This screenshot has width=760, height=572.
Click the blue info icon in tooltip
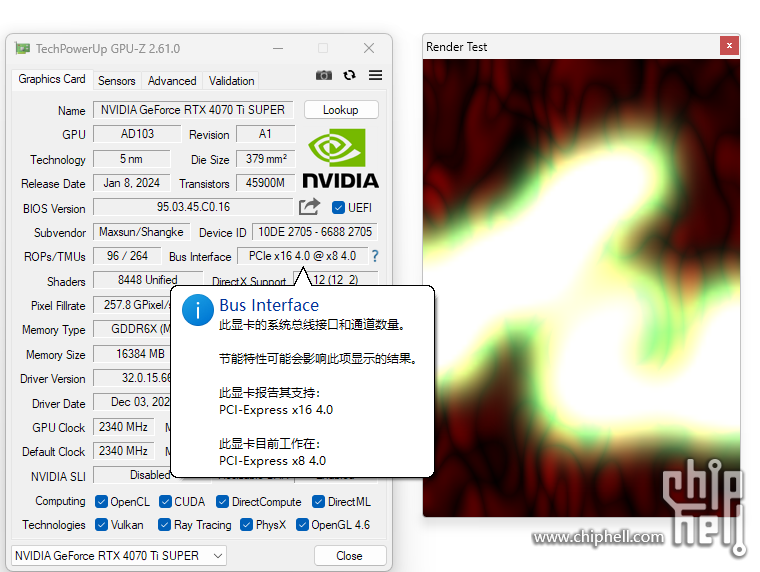point(198,310)
